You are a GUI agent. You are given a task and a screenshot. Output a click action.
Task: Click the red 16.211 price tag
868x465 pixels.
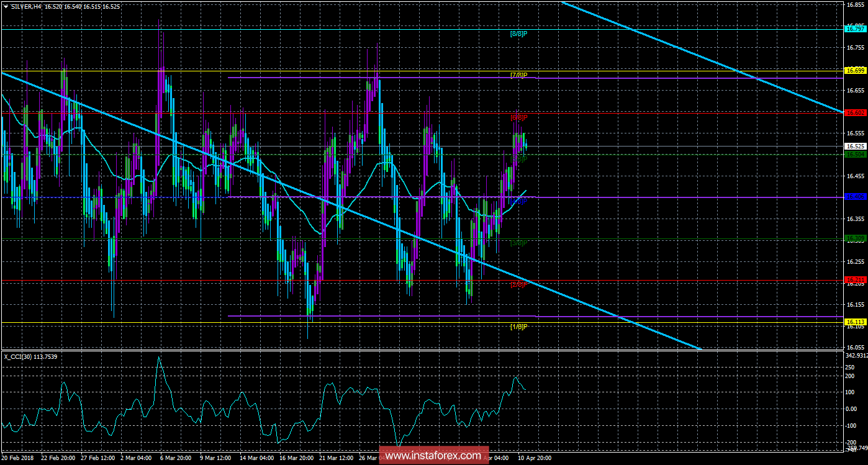coord(855,280)
